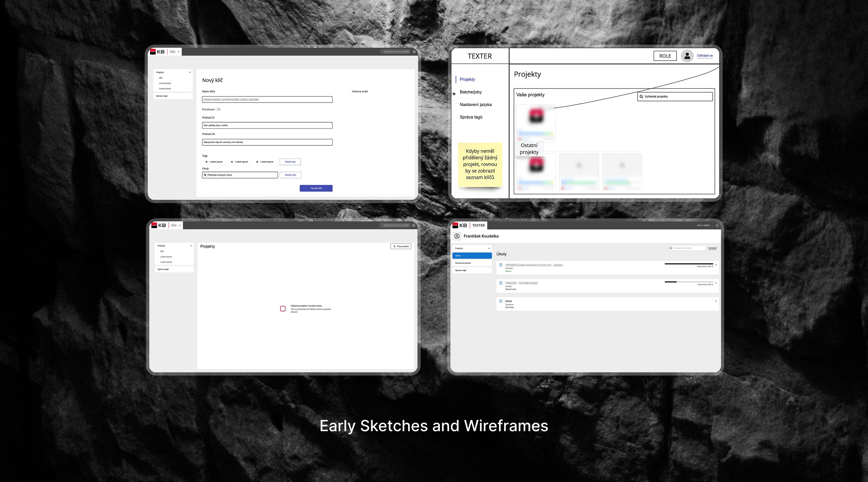Screen dimensions: 868x482
Task: Click the Překlad EN input field
Action: pyautogui.click(x=267, y=142)
